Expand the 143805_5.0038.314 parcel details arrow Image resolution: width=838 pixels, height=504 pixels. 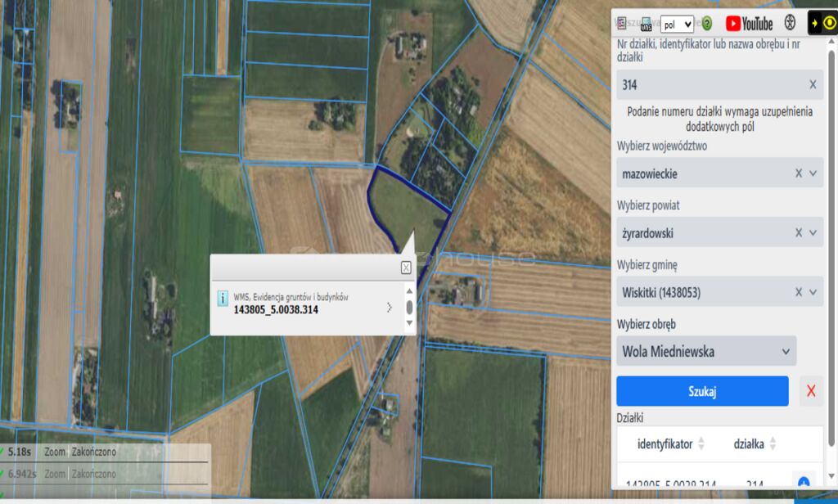click(x=389, y=308)
